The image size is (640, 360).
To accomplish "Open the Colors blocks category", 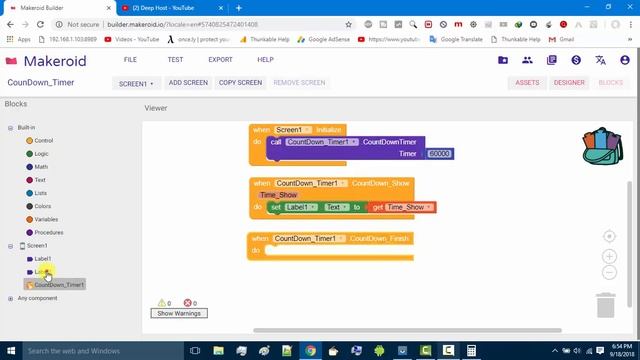I will [x=39, y=206].
